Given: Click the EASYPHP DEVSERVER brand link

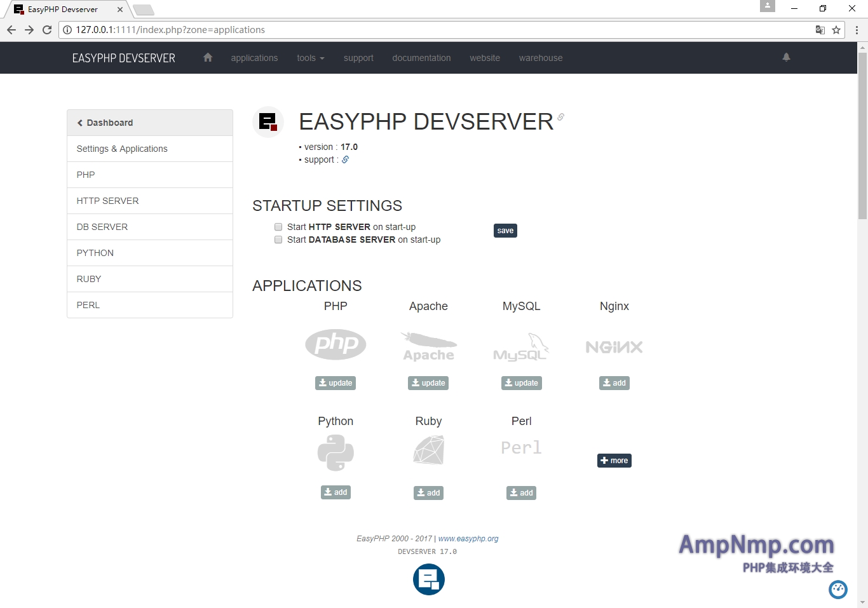Looking at the screenshot, I should coord(124,58).
